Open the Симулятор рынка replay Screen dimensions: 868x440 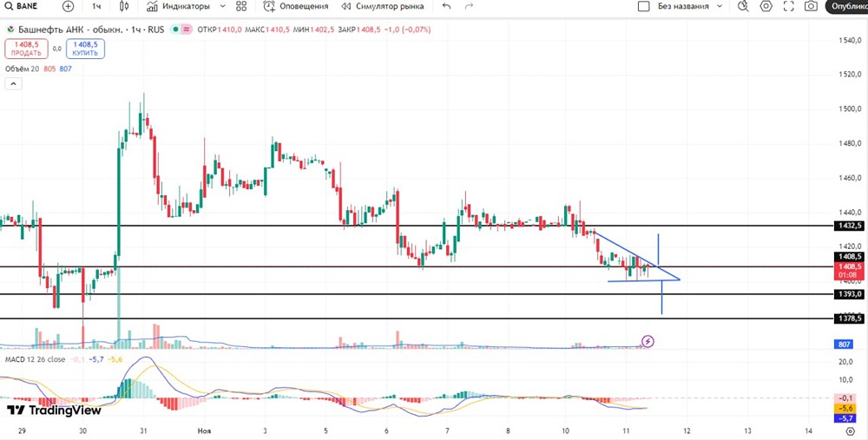[383, 7]
